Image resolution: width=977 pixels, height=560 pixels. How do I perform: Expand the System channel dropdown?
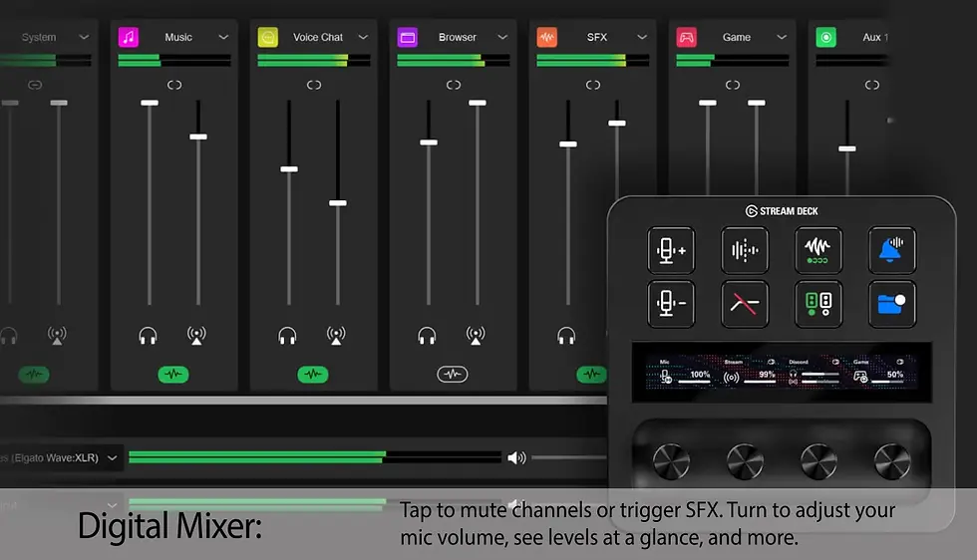click(84, 38)
